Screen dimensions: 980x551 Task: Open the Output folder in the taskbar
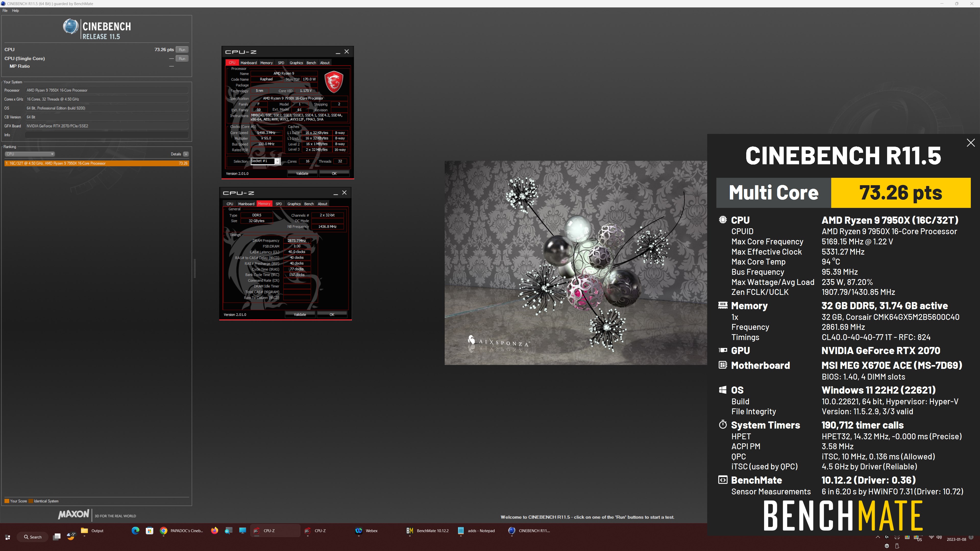[x=92, y=531]
